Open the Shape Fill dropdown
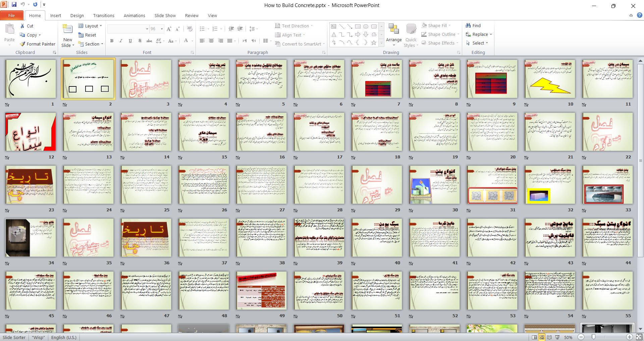This screenshot has width=644, height=341. [436, 25]
